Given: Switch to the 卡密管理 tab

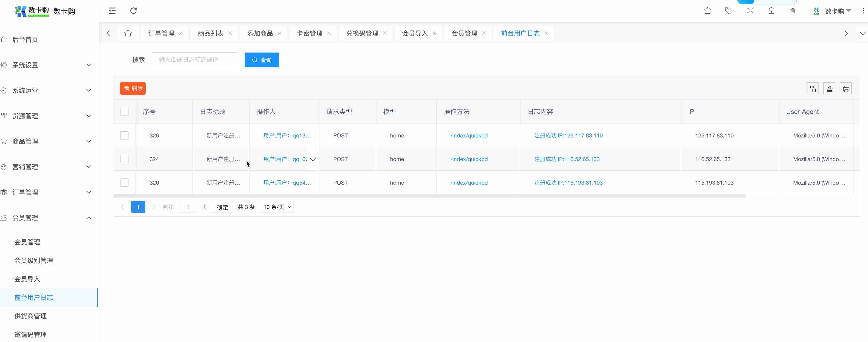Looking at the screenshot, I should click(309, 33).
